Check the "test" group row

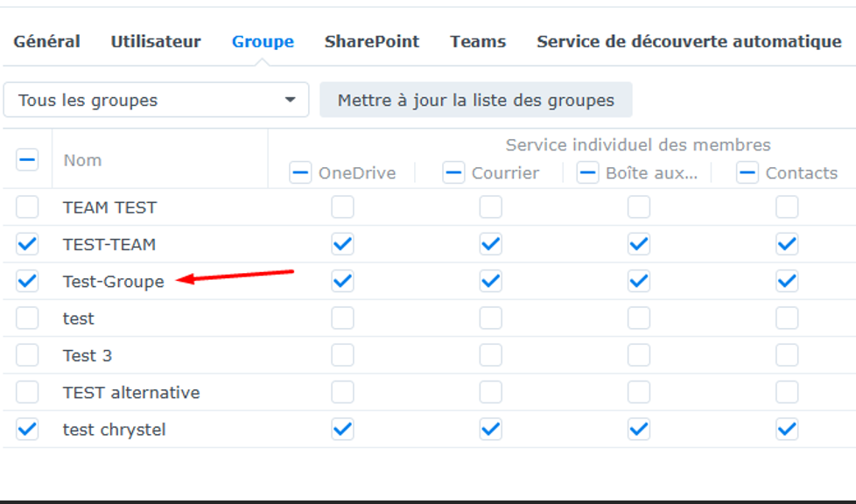(27, 318)
